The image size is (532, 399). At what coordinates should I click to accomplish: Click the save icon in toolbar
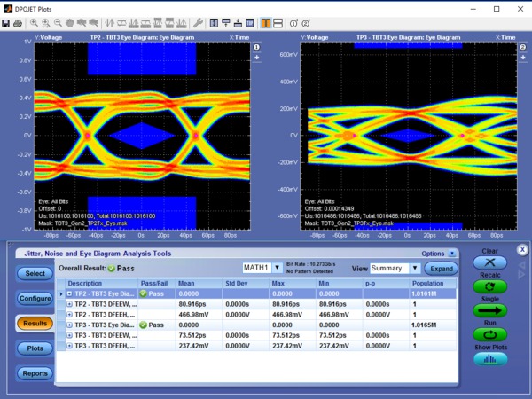click(6, 22)
